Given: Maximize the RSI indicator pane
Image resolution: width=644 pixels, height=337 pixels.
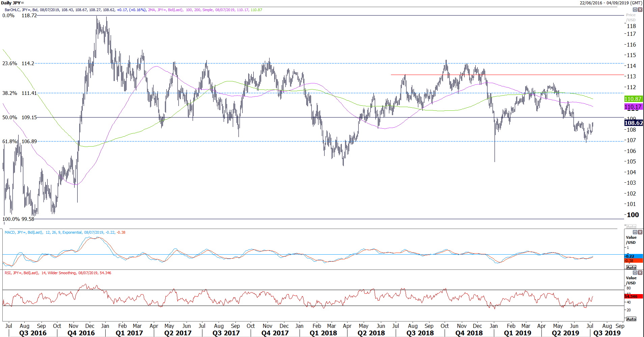Looking at the screenshot, I should 635,273.
